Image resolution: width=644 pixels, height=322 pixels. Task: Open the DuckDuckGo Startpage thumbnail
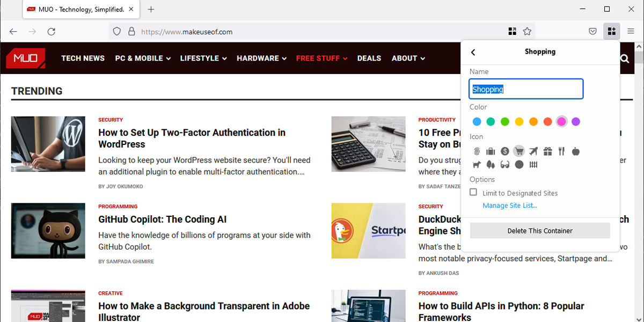coord(368,231)
